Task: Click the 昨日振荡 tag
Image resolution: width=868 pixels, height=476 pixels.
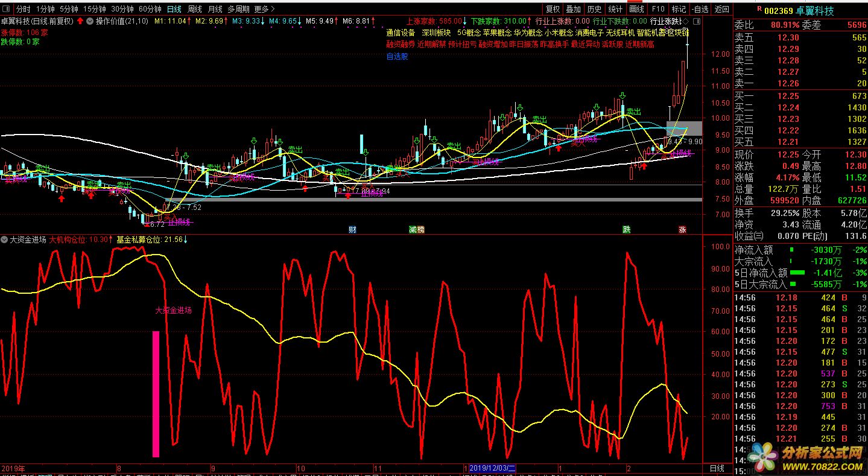Action: coord(524,45)
